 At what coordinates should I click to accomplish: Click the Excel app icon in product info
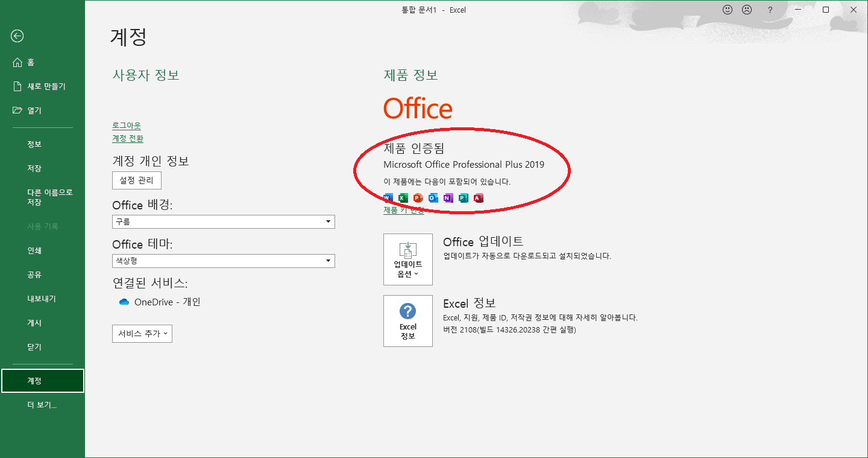pos(403,198)
